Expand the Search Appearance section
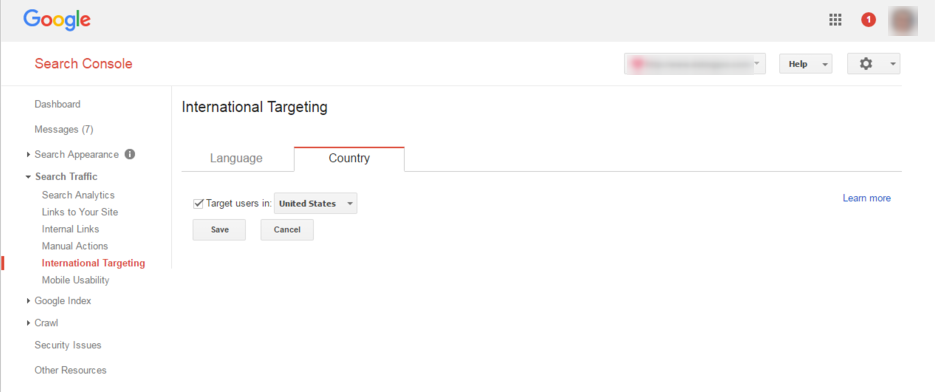Screen dimensions: 935x392 pyautogui.click(x=28, y=155)
